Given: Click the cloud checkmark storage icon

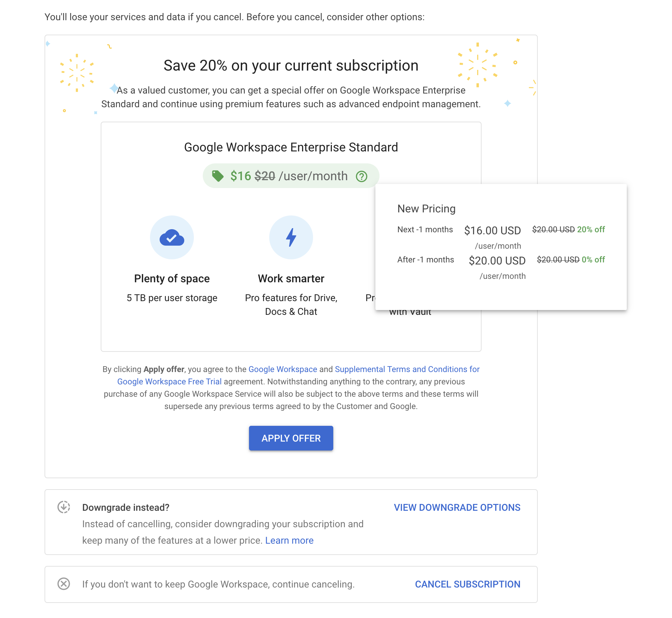Looking at the screenshot, I should coord(172,237).
